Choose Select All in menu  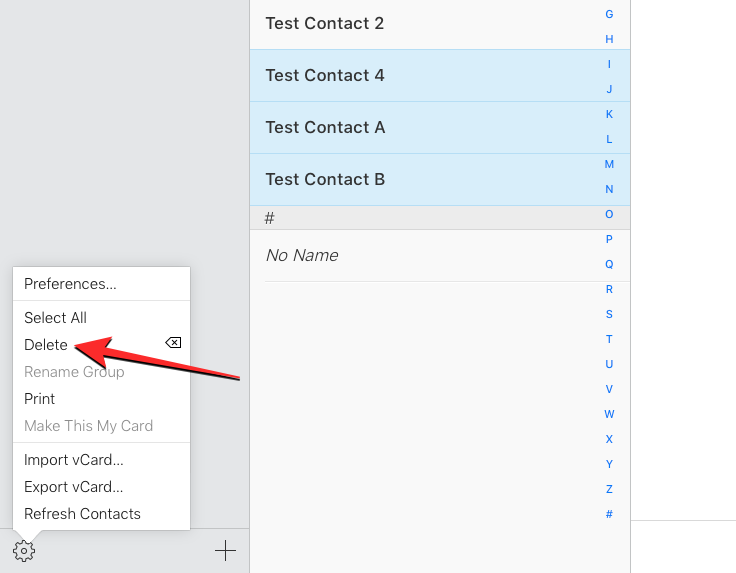[55, 318]
